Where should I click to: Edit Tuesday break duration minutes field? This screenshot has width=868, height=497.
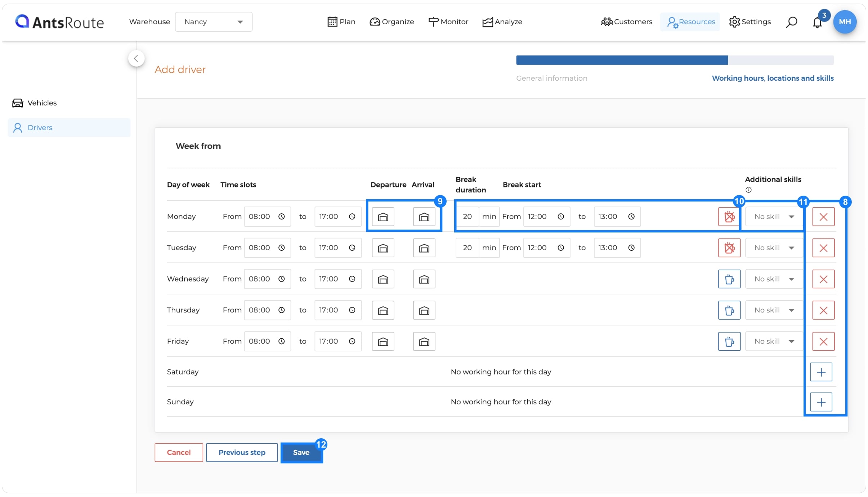[467, 248]
